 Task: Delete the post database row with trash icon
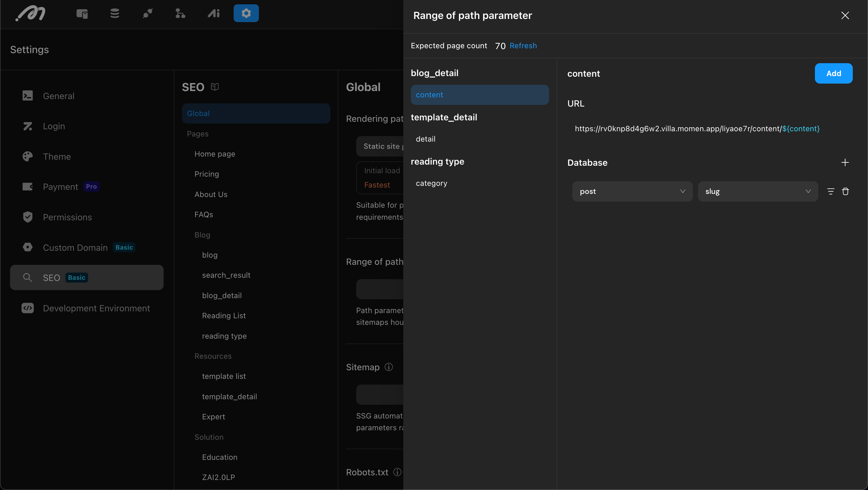coord(845,192)
